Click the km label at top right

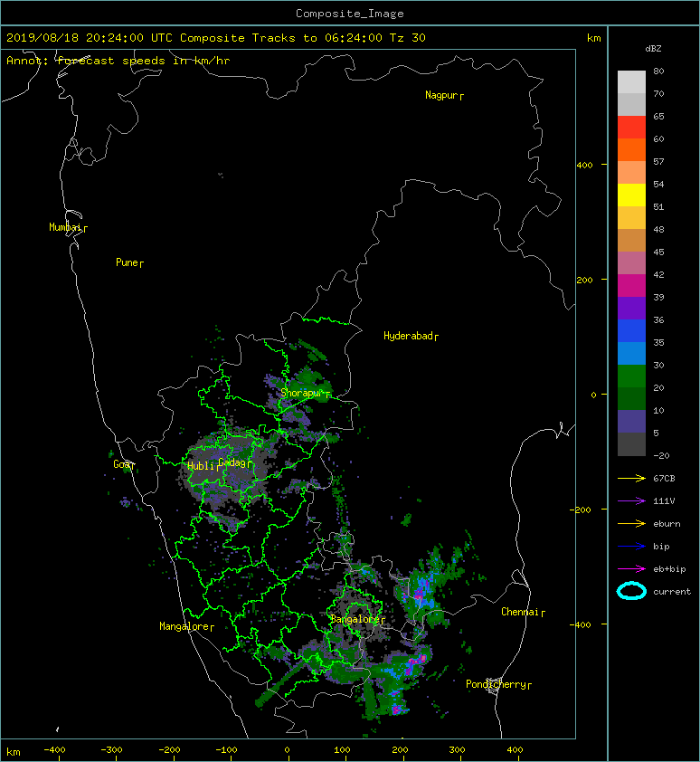[x=593, y=38]
